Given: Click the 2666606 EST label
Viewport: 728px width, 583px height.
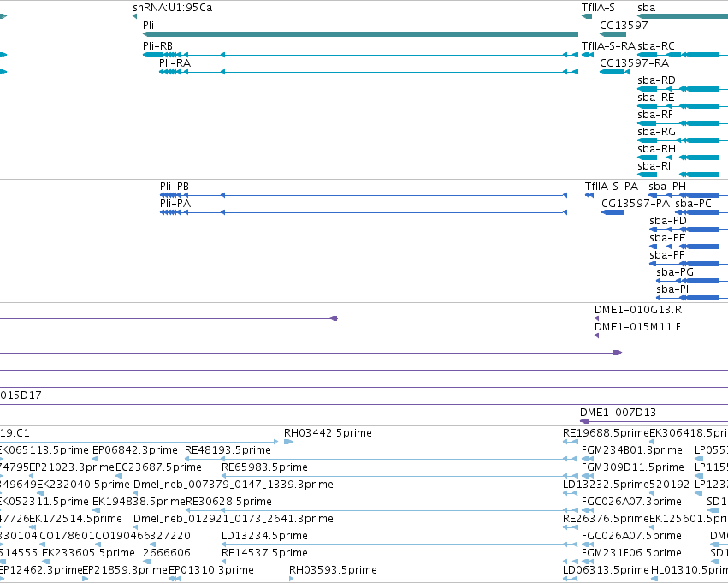Looking at the screenshot, I should tap(167, 553).
